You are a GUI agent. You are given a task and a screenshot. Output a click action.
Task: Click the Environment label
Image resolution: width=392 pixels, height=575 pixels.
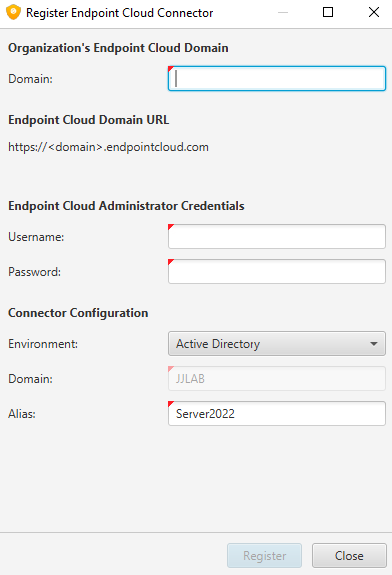[x=43, y=344]
